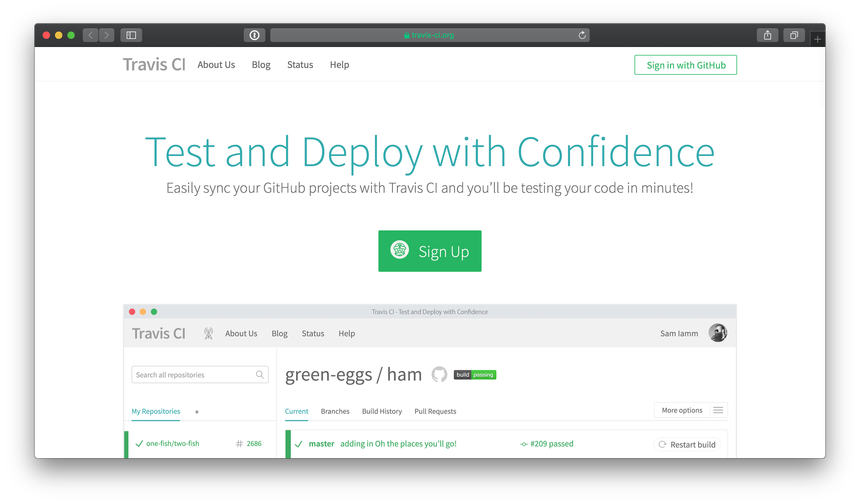
Task: Click the green Sign Up button
Action: click(430, 251)
